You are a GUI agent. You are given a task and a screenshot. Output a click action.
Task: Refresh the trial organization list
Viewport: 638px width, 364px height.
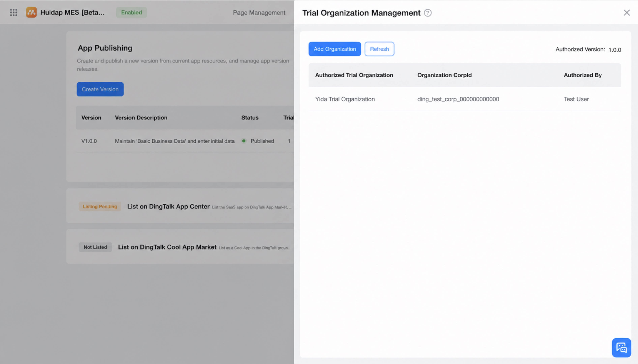pyautogui.click(x=379, y=49)
